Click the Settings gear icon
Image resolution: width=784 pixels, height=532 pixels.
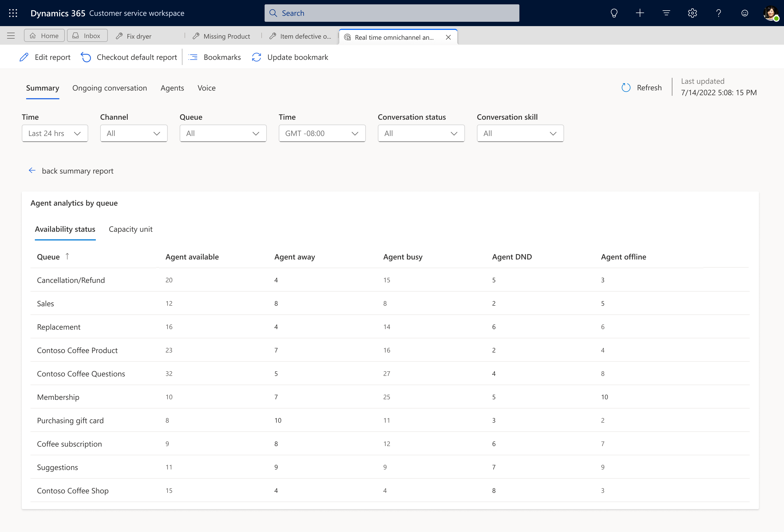(x=692, y=13)
